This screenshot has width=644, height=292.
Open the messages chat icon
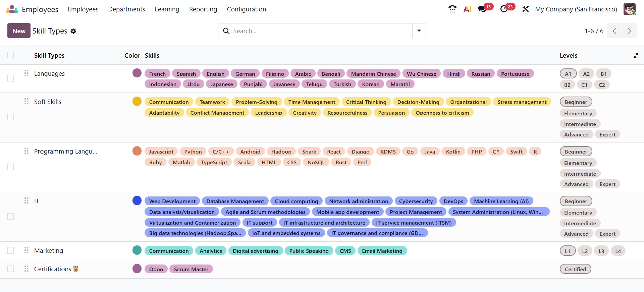point(482,9)
